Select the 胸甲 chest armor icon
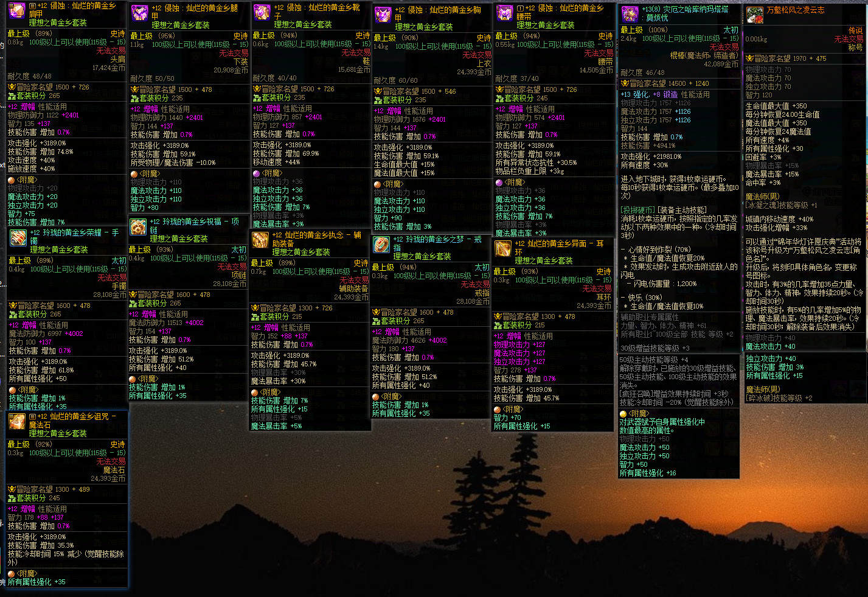The width and height of the screenshot is (868, 597). [383, 15]
